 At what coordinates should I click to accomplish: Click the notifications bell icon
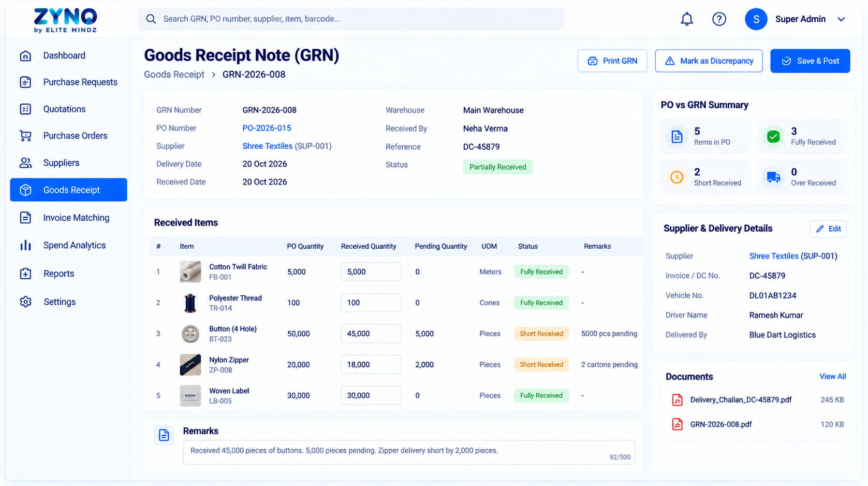(x=686, y=19)
